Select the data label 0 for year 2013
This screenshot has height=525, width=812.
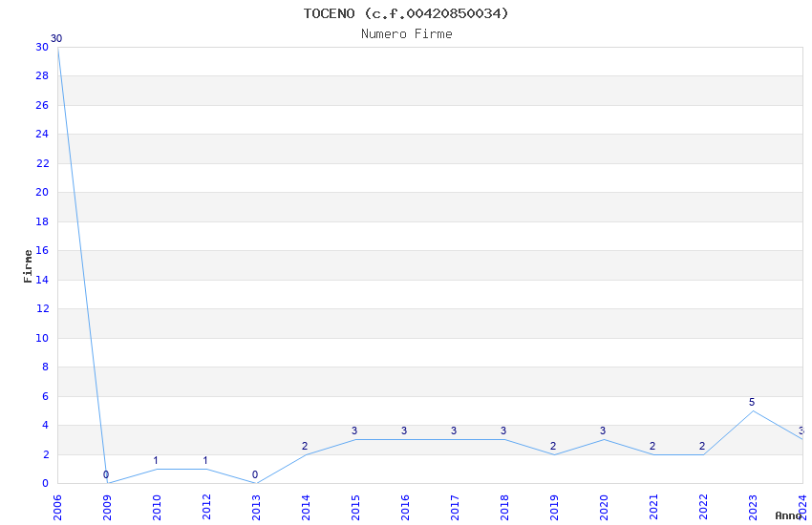pyautogui.click(x=255, y=474)
